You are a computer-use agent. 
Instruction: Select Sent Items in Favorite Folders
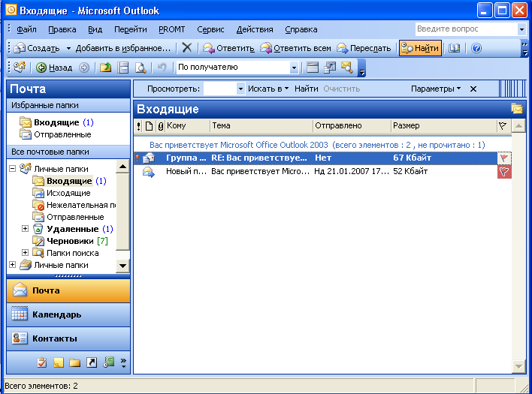[x=56, y=134]
